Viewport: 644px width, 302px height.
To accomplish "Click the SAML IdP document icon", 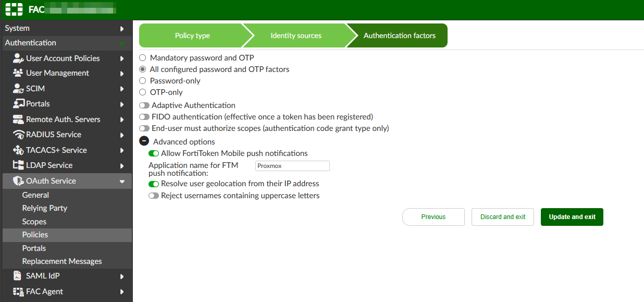I will (18, 276).
